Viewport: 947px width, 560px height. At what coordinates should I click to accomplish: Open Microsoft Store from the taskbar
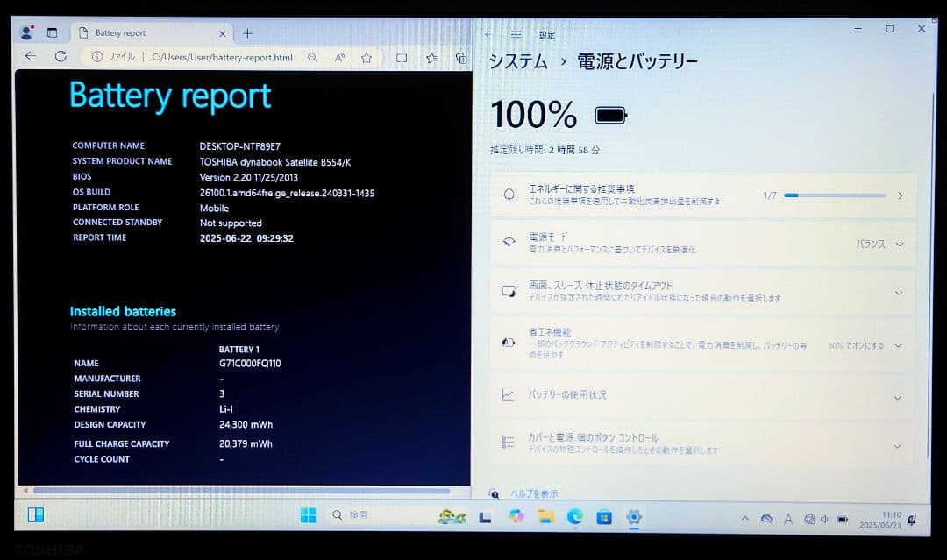coord(604,517)
